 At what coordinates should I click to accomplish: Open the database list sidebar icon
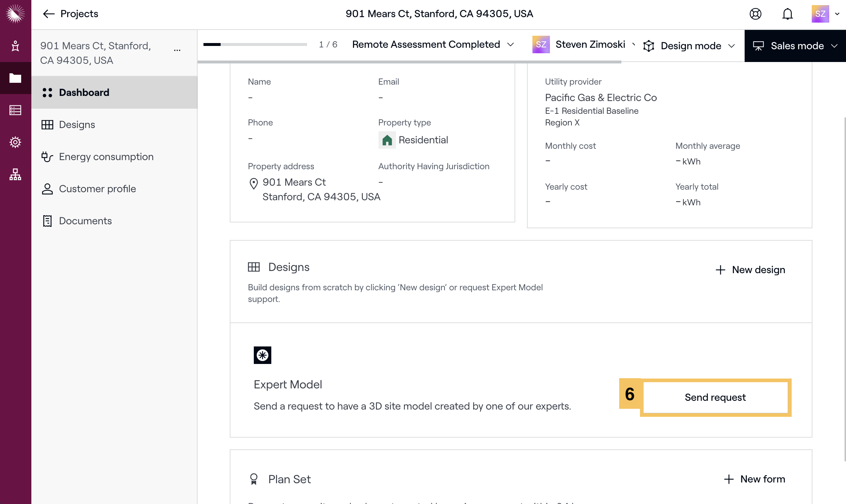tap(15, 110)
